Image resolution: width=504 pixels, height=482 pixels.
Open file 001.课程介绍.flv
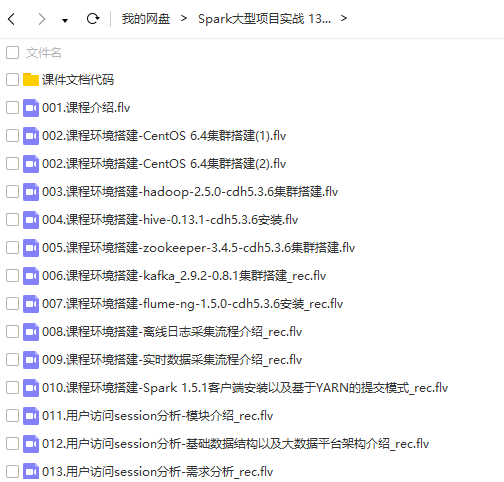coord(86,108)
